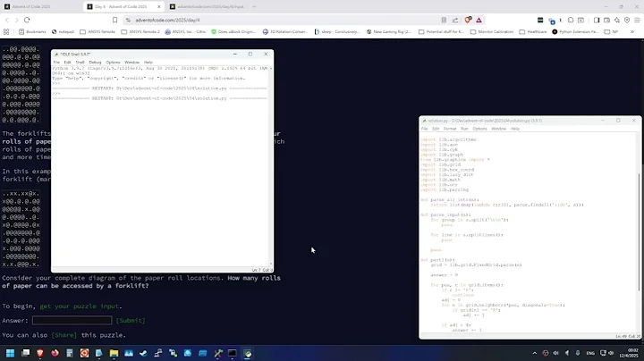Open Brave browser taskbar icon

[40, 353]
